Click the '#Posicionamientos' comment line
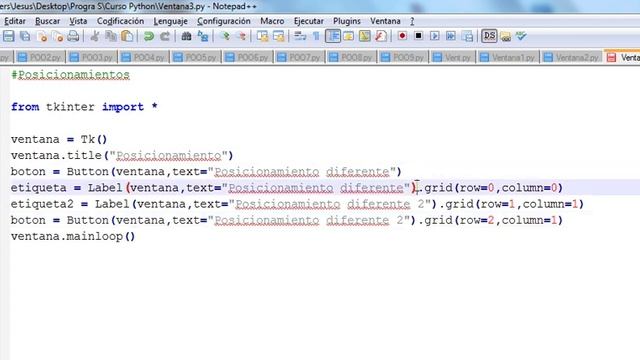 click(x=70, y=75)
